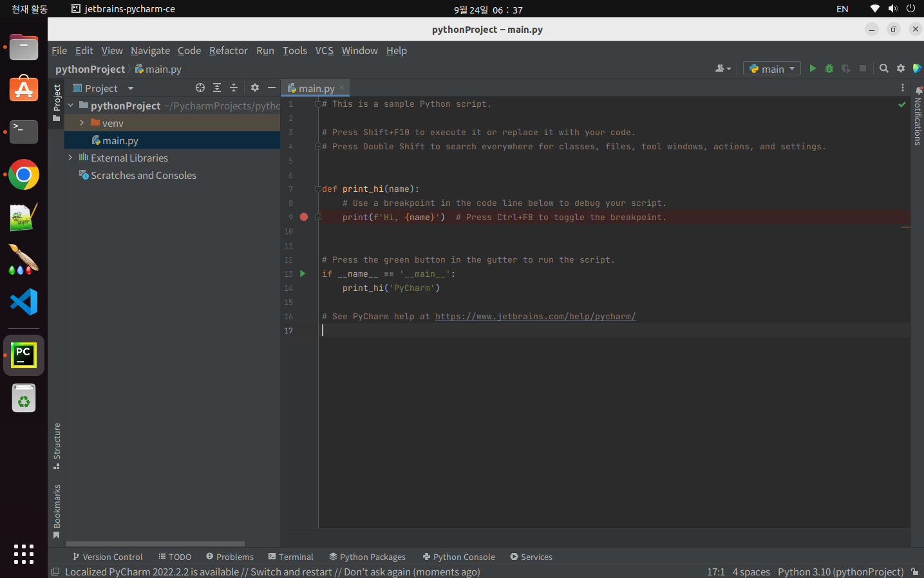Open the Python Packages tool window
Screen dimensions: 924x578
368,557
